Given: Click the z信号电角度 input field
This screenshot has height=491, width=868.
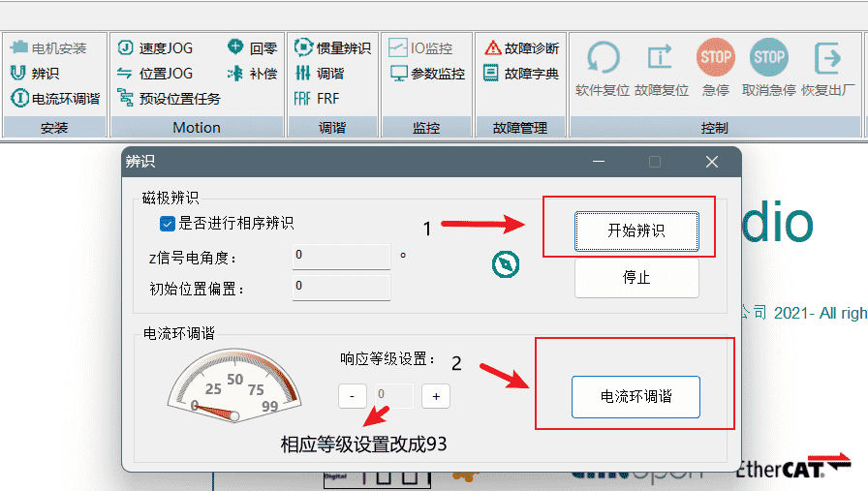Looking at the screenshot, I should pyautogui.click(x=341, y=256).
